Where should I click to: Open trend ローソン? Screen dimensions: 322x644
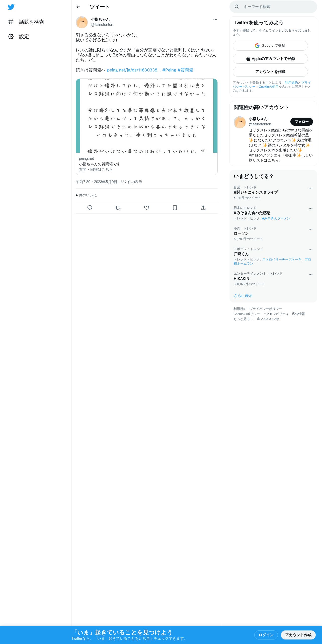click(x=241, y=233)
